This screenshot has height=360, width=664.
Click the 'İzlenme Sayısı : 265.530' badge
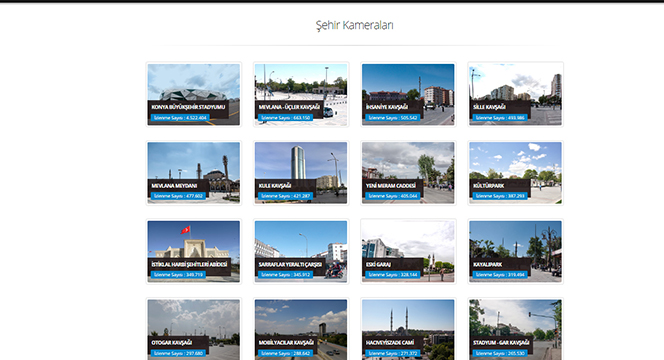click(x=500, y=353)
